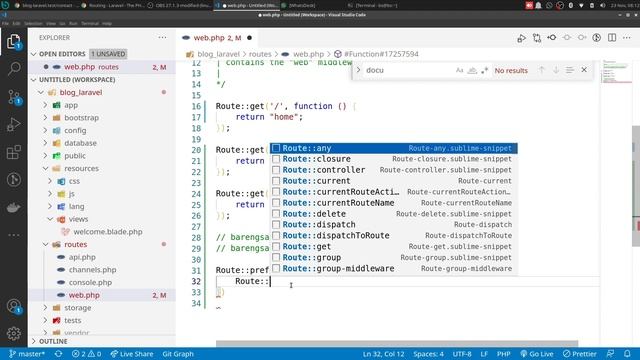Open the Docker view in activity bar

pos(13,207)
